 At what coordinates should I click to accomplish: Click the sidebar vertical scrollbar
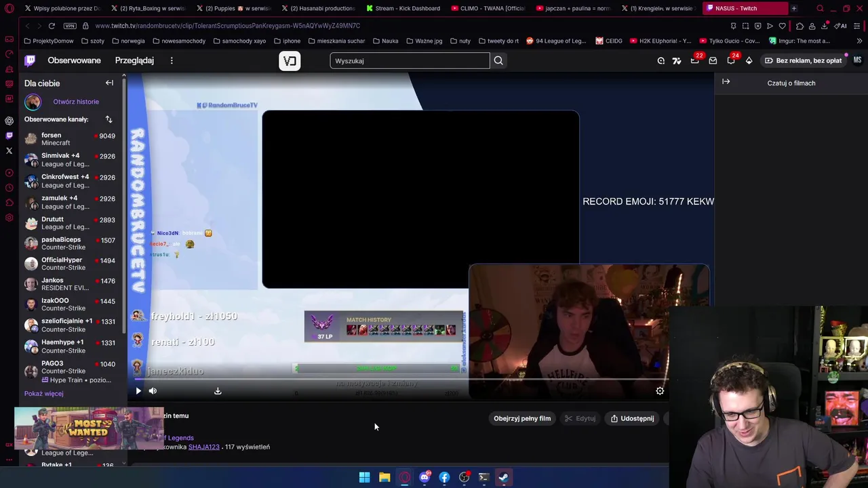tap(124, 207)
